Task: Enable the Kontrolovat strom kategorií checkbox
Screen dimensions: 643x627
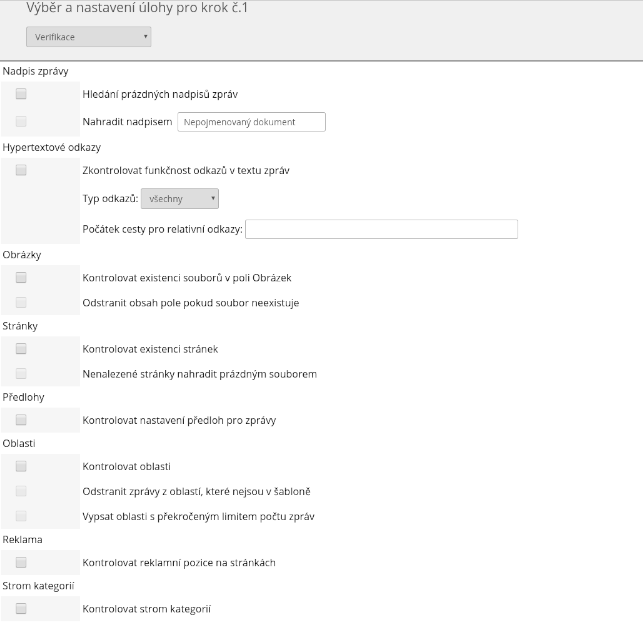Action: click(x=21, y=608)
